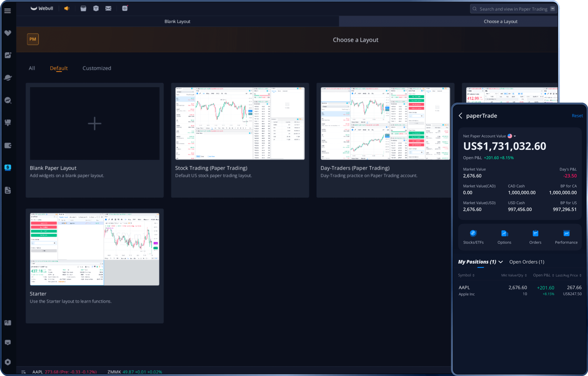Open the Paper Trading dollar sidebar icon

[x=8, y=167]
